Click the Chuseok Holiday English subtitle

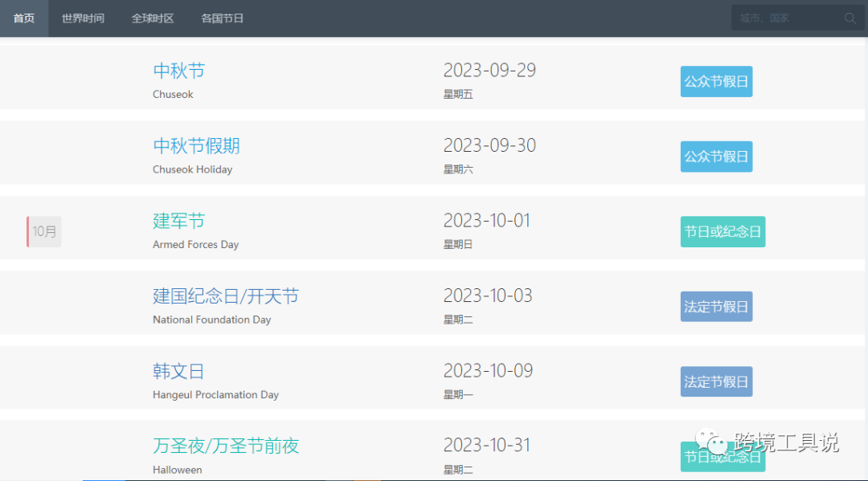coord(193,169)
